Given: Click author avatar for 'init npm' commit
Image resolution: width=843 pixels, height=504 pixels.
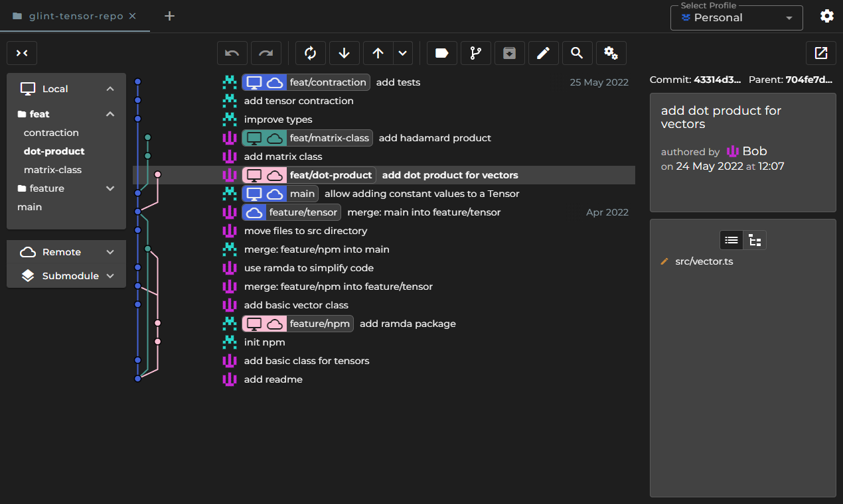Looking at the screenshot, I should [230, 342].
